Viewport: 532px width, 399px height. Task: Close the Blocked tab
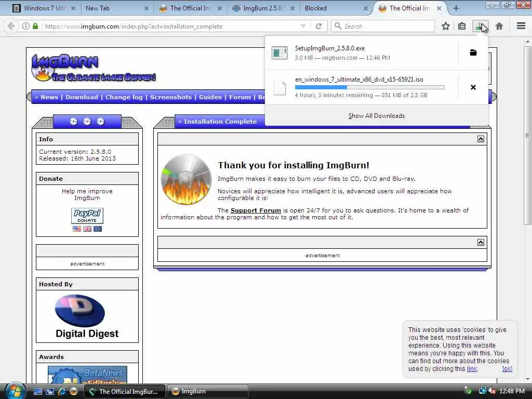pyautogui.click(x=365, y=8)
